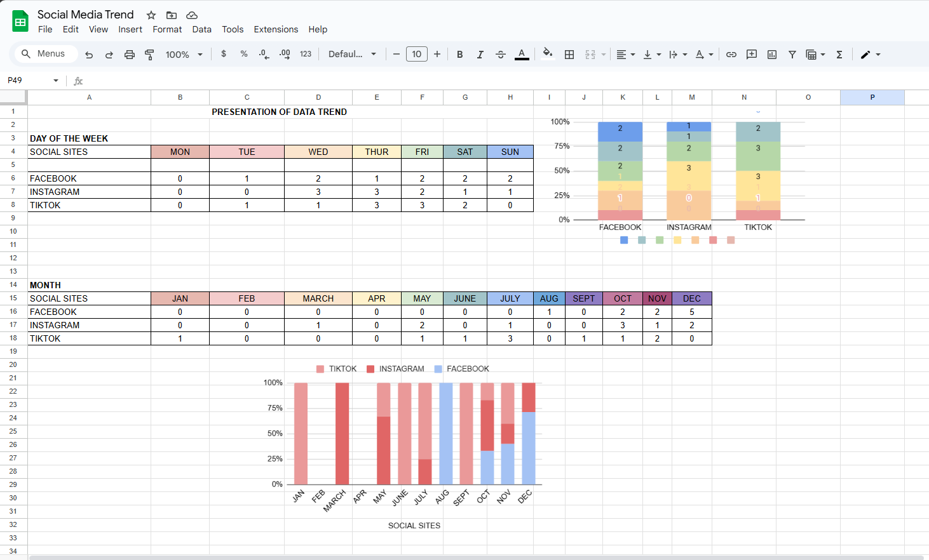Open the Functions sigma tool
This screenshot has width=929, height=560.
pos(839,55)
